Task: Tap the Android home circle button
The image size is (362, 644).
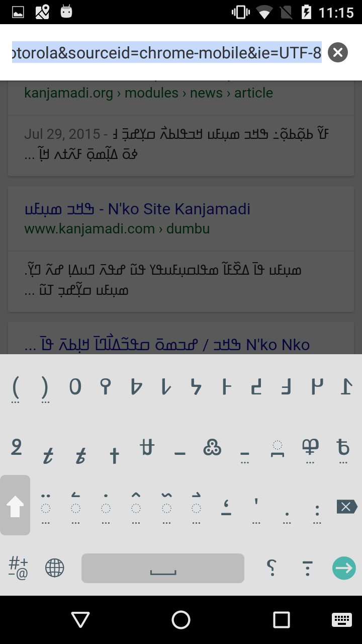Action: pos(181,620)
